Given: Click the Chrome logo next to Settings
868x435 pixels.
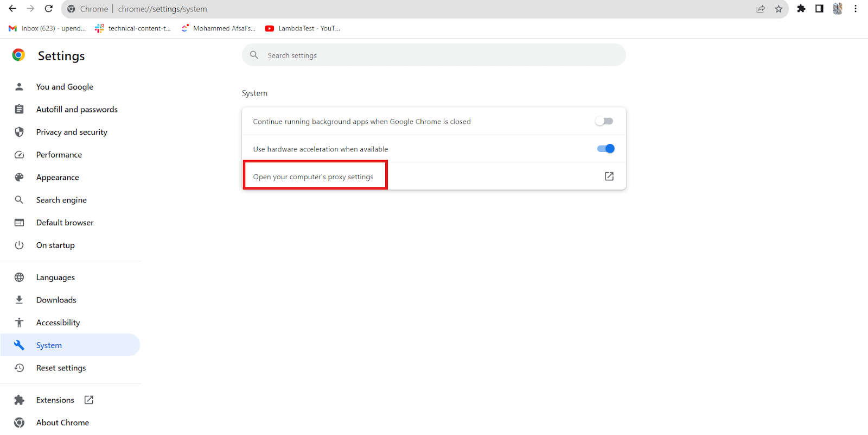Looking at the screenshot, I should tap(18, 55).
